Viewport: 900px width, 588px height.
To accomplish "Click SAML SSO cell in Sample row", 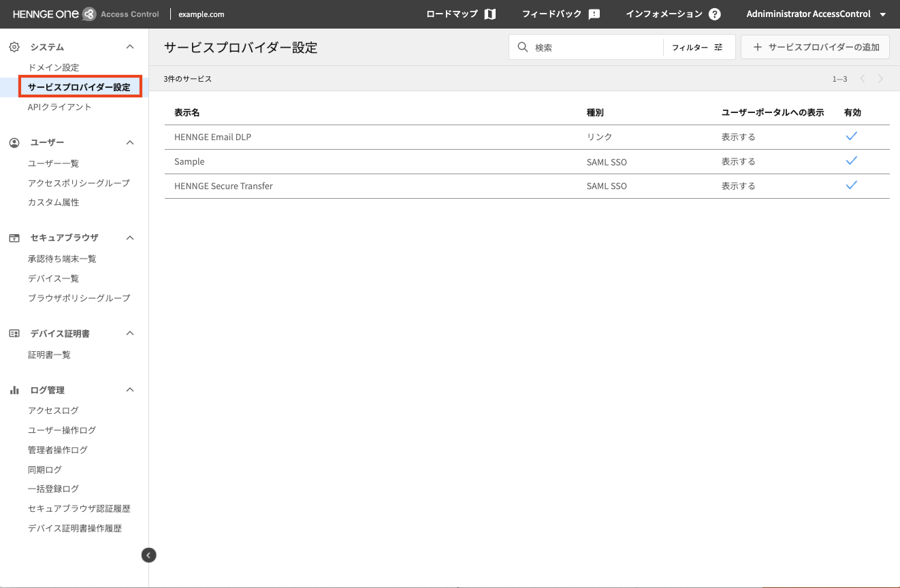I will (607, 161).
